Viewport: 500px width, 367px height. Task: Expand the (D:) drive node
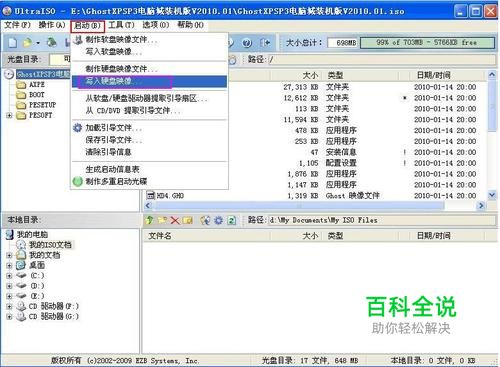tap(9, 286)
